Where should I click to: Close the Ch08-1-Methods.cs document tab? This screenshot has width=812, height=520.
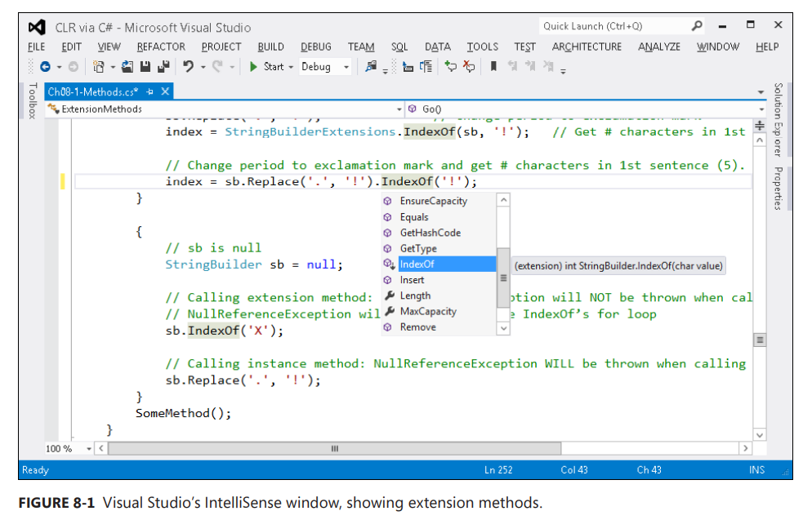(165, 92)
